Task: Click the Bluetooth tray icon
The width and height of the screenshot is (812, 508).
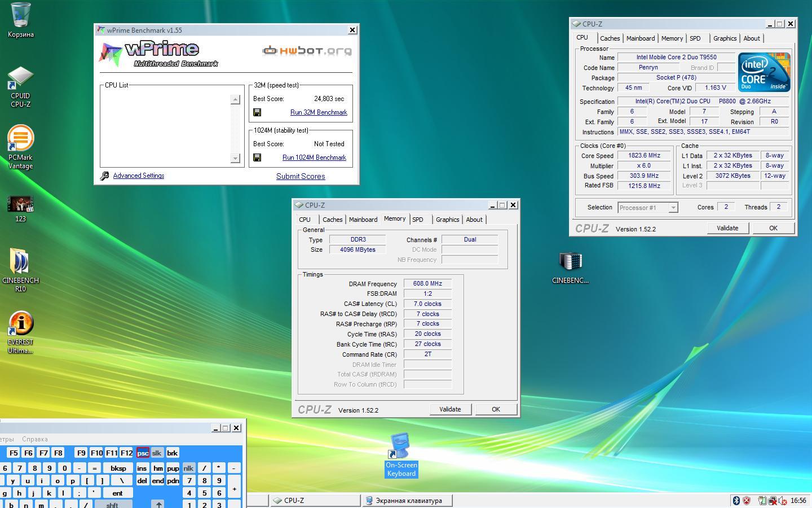Action: (x=736, y=500)
